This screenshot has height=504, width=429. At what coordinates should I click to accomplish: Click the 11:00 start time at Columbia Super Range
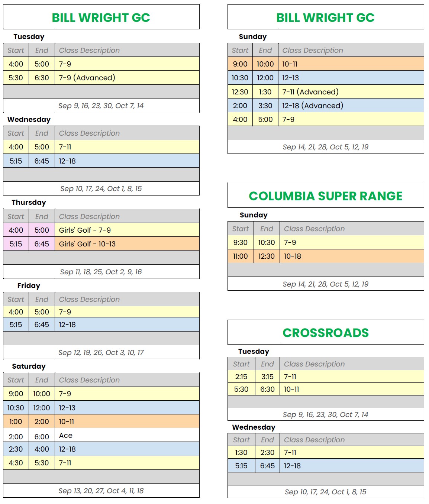(x=240, y=256)
